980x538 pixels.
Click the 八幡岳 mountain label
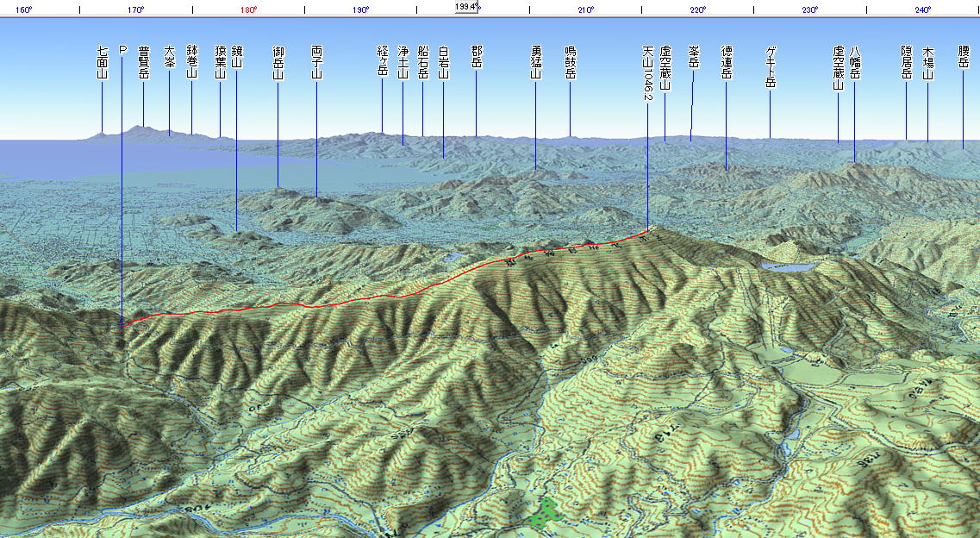coord(855,63)
